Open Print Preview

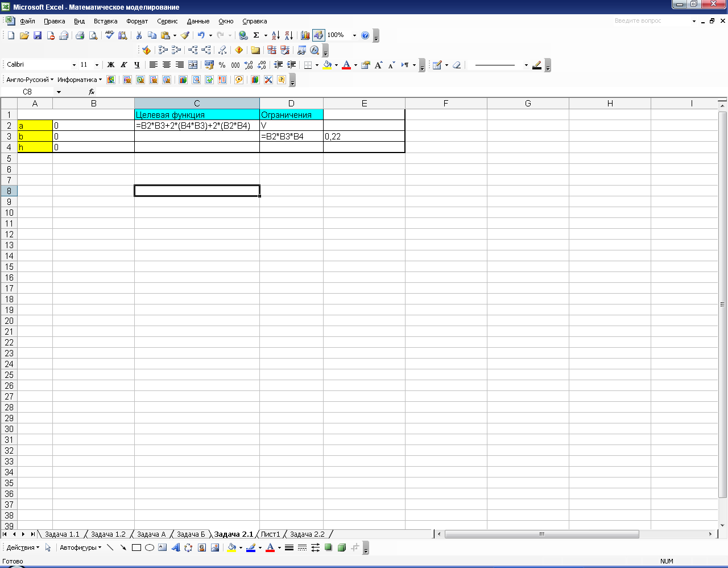coord(93,35)
